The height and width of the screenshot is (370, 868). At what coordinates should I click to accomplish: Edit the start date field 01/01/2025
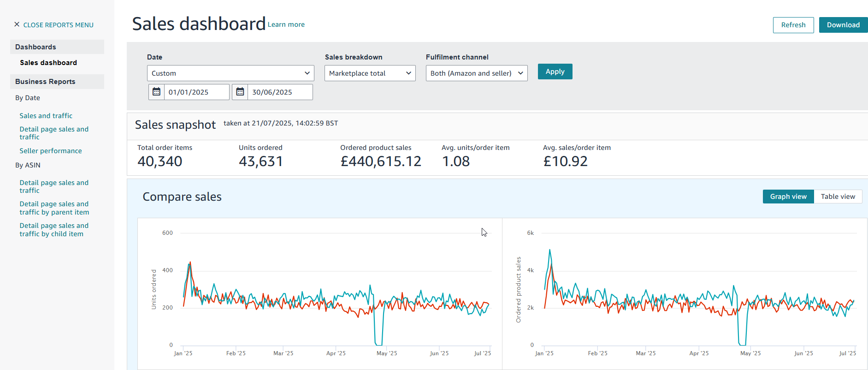pyautogui.click(x=196, y=92)
